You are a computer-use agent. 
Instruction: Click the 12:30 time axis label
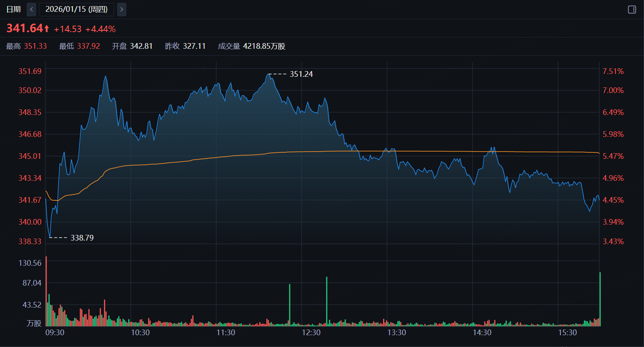point(311,332)
